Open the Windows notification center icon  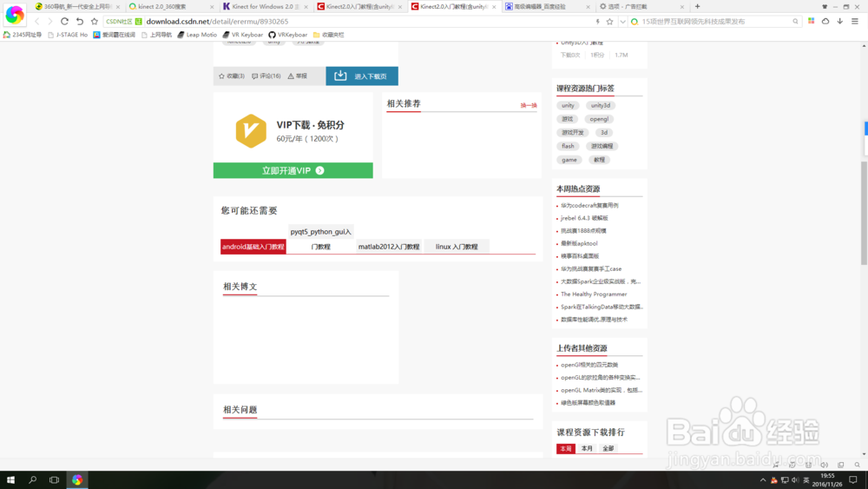853,479
